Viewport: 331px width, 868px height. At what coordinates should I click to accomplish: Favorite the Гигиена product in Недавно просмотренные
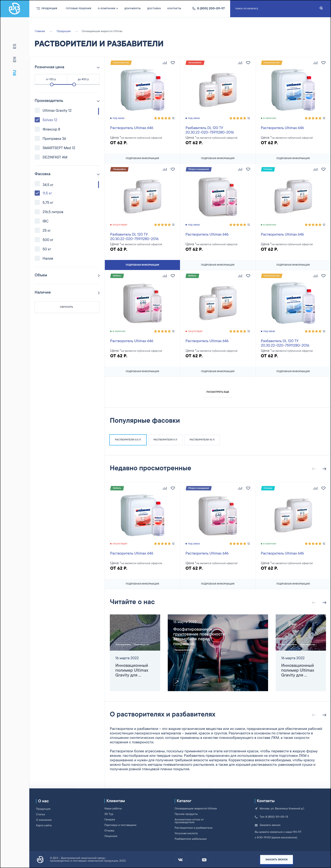click(324, 488)
